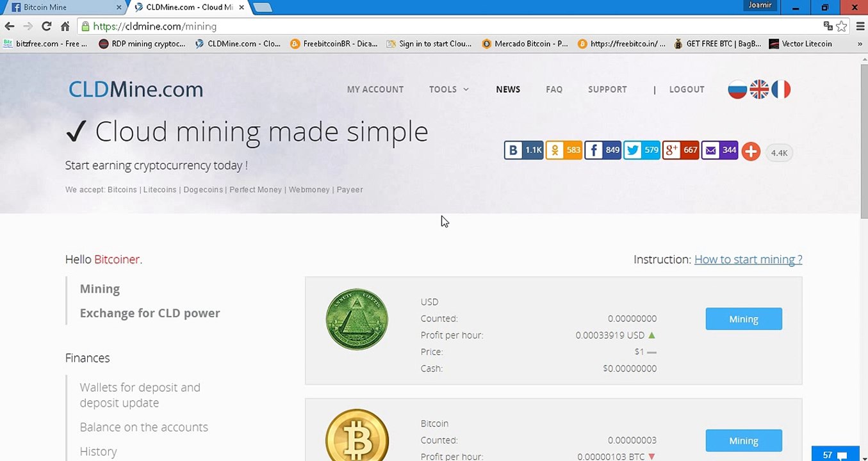The height and width of the screenshot is (461, 868).
Task: Open a new browser tab
Action: [x=263, y=8]
